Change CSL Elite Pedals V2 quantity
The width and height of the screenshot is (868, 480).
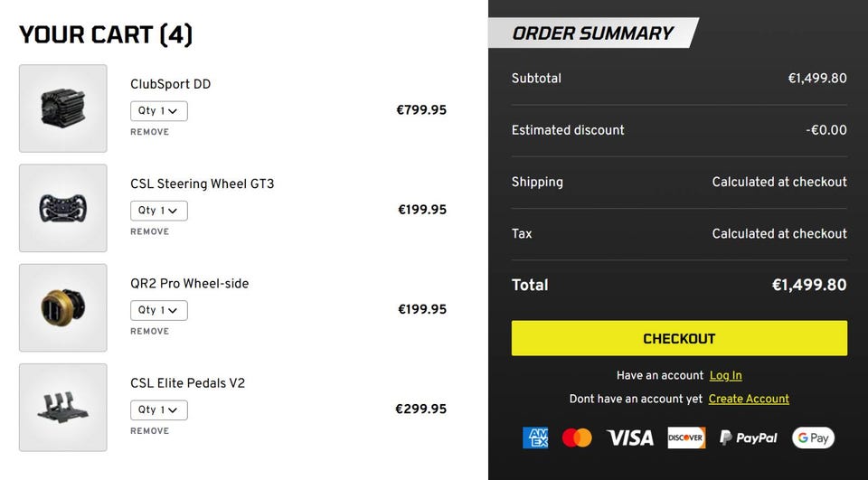pos(159,409)
